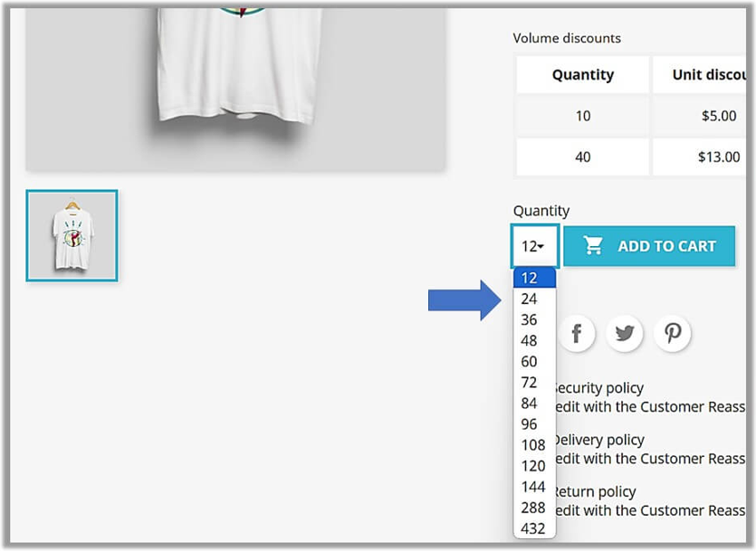
Task: Select 288 in the quantity dropdown
Action: tap(533, 507)
